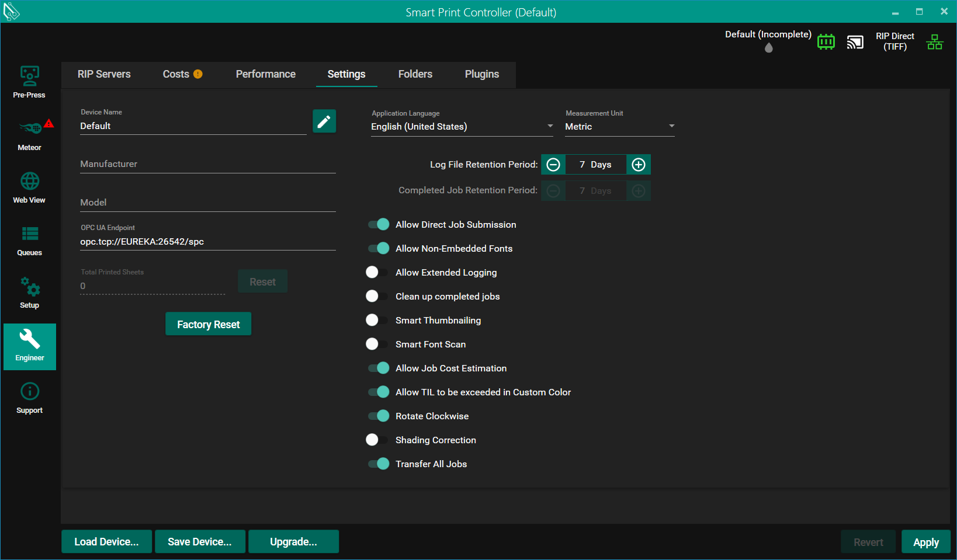Enable Smart Thumbnailing toggle
The image size is (957, 560).
[377, 320]
